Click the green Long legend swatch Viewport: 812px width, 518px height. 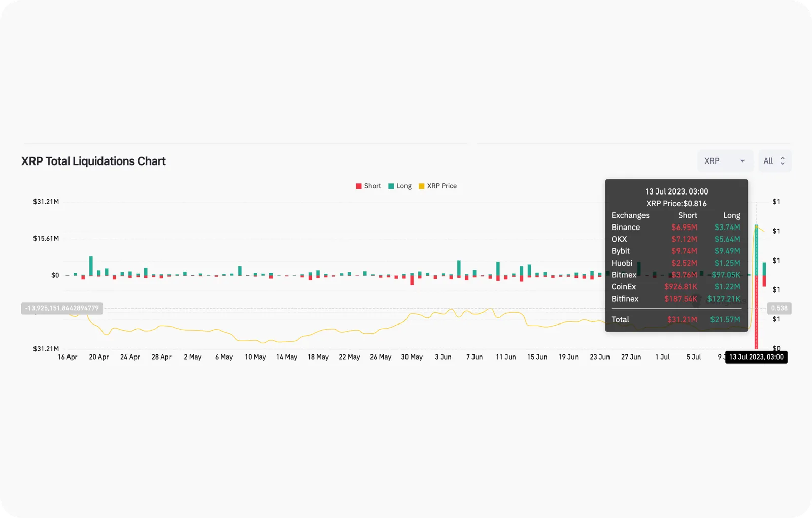point(391,186)
